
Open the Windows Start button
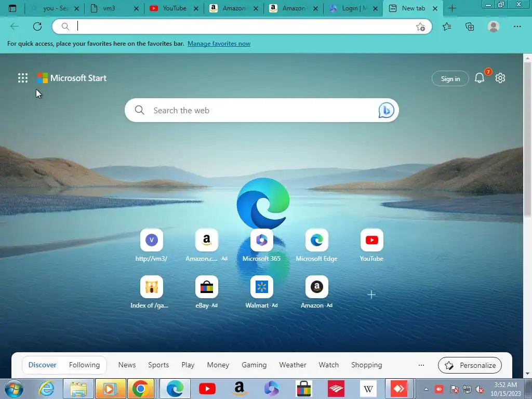[x=13, y=389]
